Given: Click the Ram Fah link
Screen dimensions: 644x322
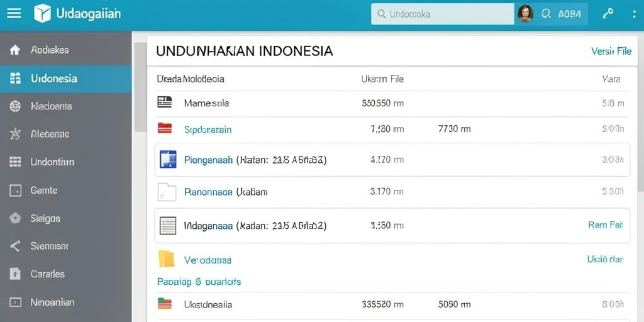Looking at the screenshot, I should pos(606,225).
